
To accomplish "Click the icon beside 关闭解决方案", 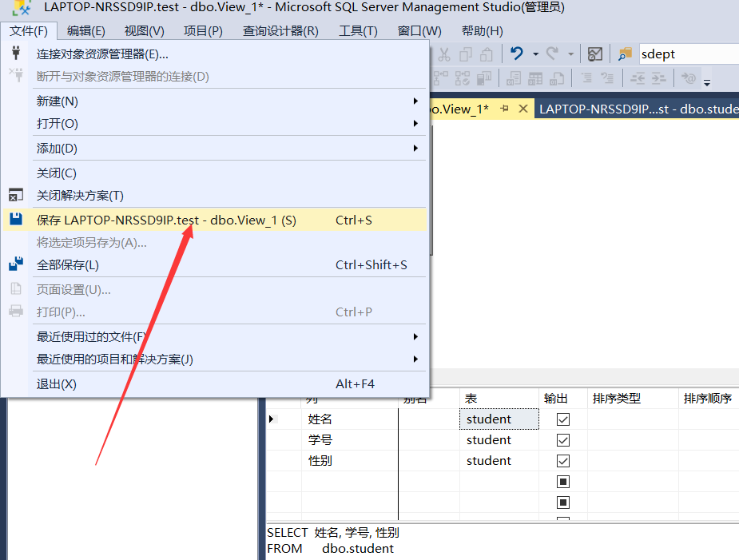I will click(x=16, y=194).
